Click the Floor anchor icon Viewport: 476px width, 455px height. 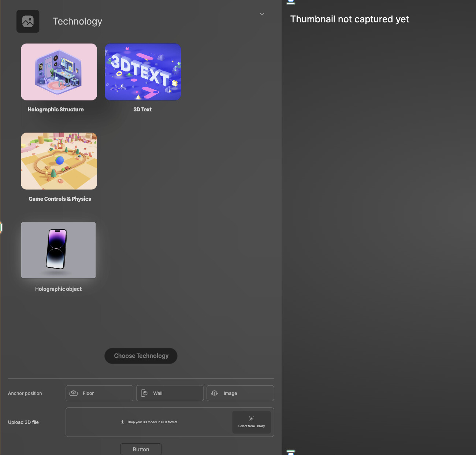pos(74,393)
